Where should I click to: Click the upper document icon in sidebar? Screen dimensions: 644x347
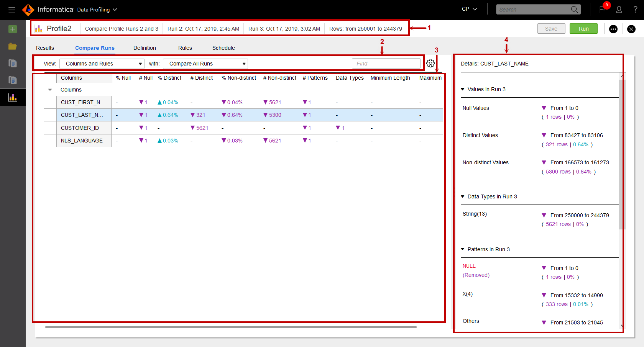(x=13, y=63)
